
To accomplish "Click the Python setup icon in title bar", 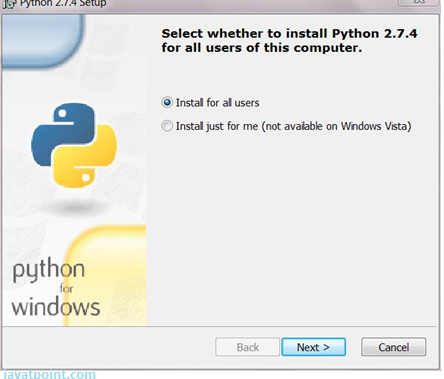I will tap(9, 4).
